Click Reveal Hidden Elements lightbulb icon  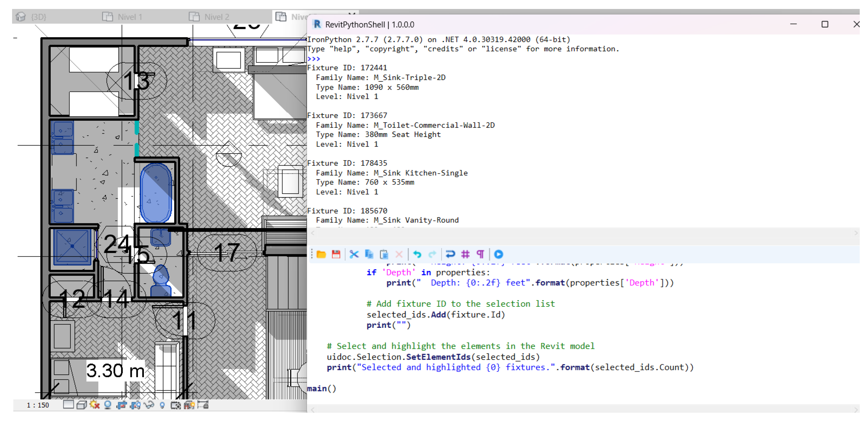click(x=162, y=405)
